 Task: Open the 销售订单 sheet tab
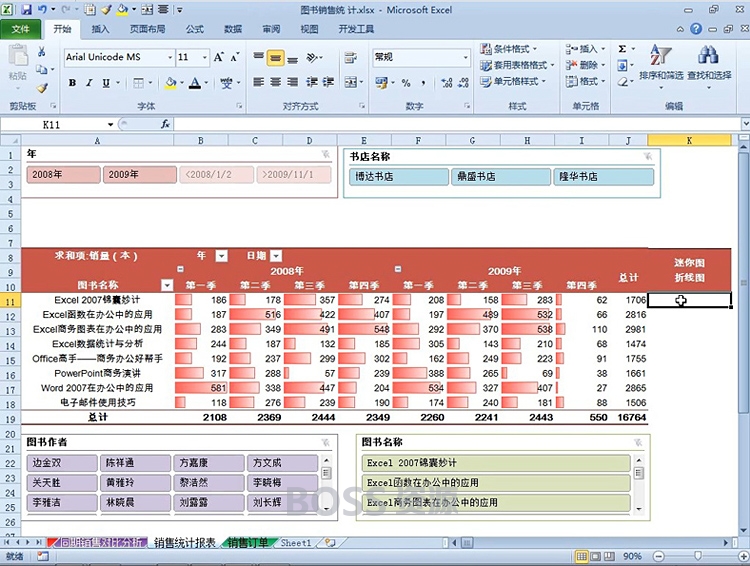247,543
